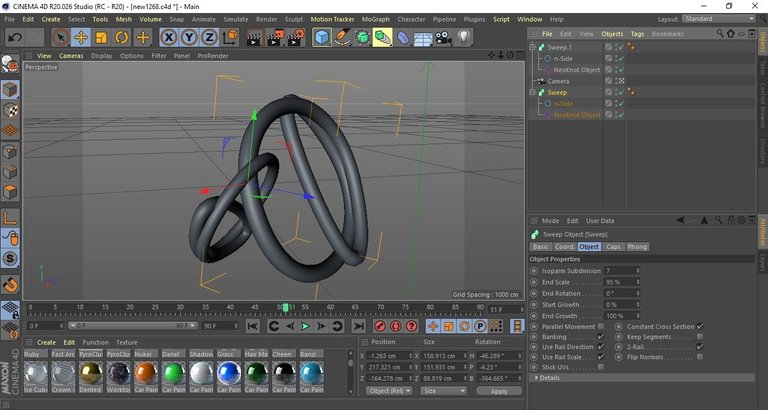Toggle Z axis lock

209,37
